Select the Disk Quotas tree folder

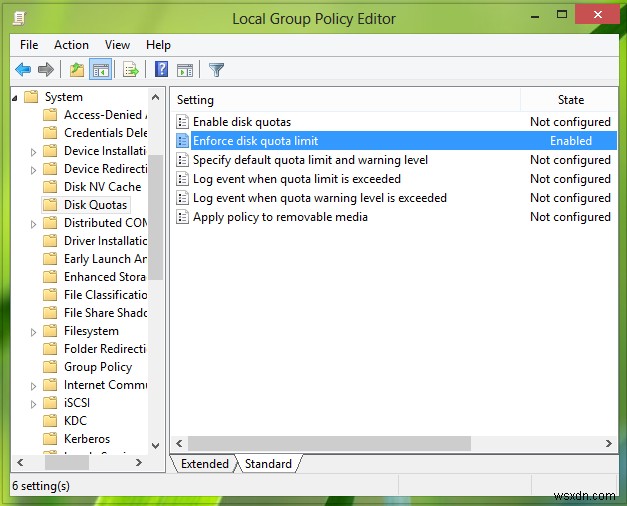96,205
